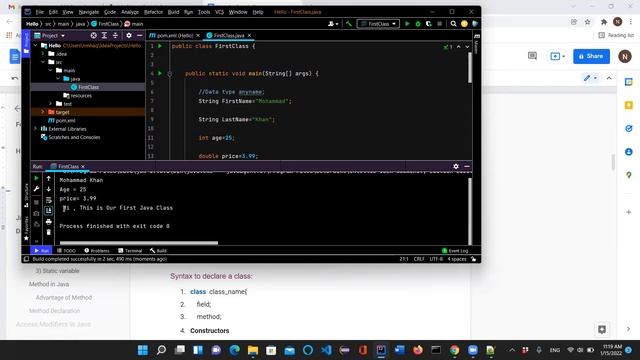The height and width of the screenshot is (360, 640).
Task: Open Windows Start menu
Action: point(143,350)
